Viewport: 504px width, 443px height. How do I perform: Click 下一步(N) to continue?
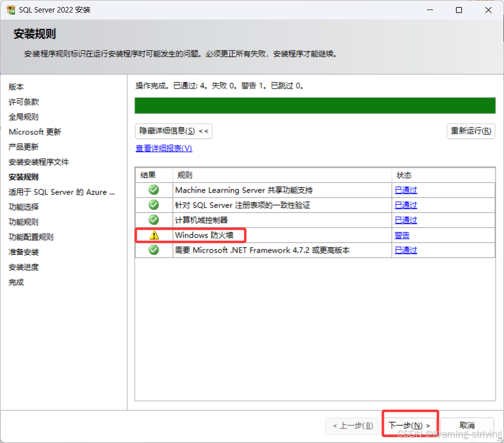[409, 425]
